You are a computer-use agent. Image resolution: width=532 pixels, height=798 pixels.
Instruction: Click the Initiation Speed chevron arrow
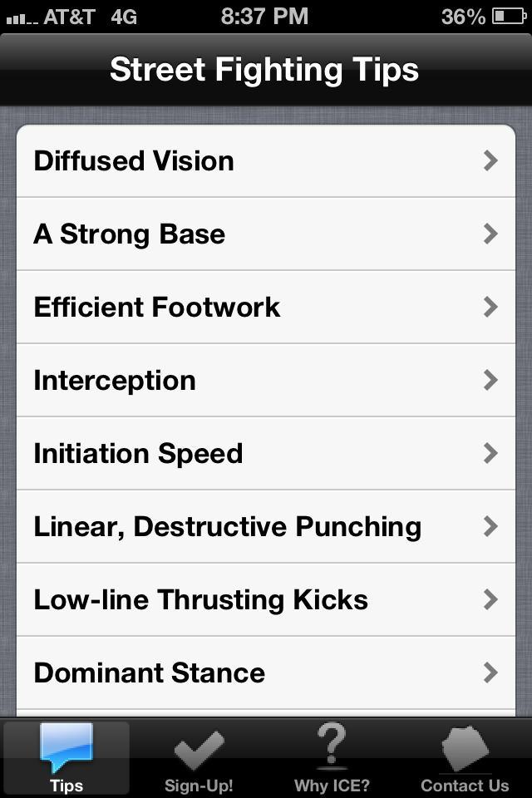(490, 453)
